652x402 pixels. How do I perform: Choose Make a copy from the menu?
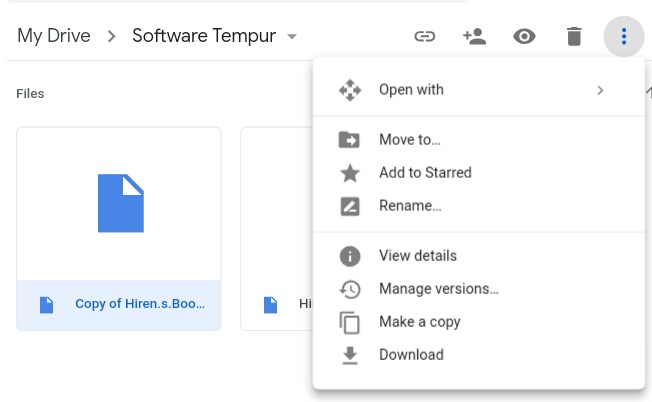[x=479, y=323]
